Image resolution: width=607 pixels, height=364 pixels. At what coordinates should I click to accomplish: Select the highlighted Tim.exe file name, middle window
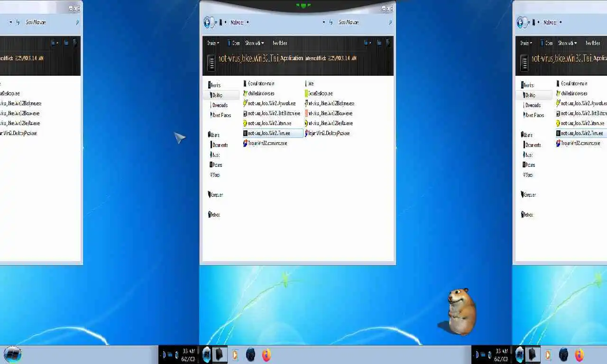click(x=269, y=133)
